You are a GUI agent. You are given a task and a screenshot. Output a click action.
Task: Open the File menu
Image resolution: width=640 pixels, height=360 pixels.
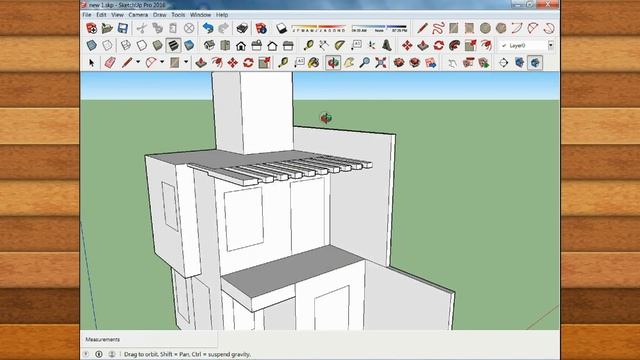(x=87, y=15)
